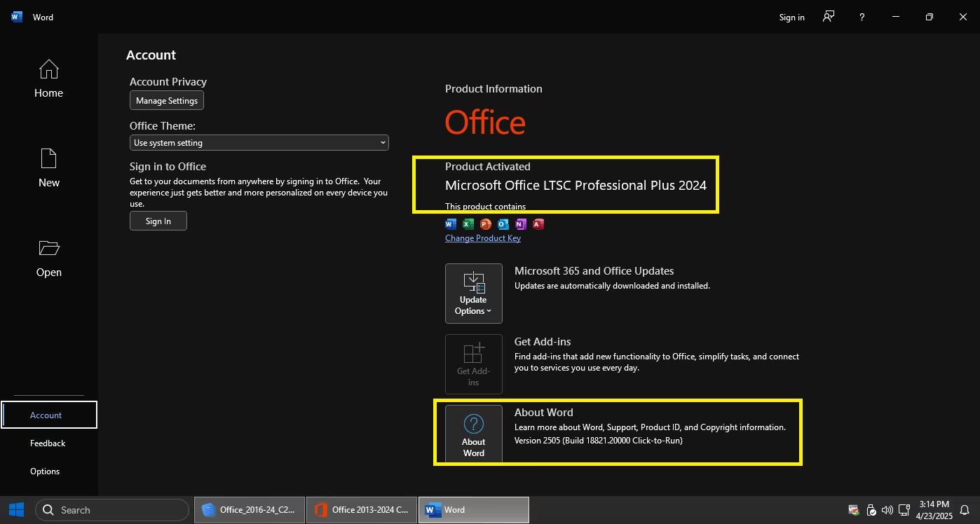Switch to the Office_2016-24_C2 taskbar window
Screen dimensions: 980x524
click(x=250, y=510)
